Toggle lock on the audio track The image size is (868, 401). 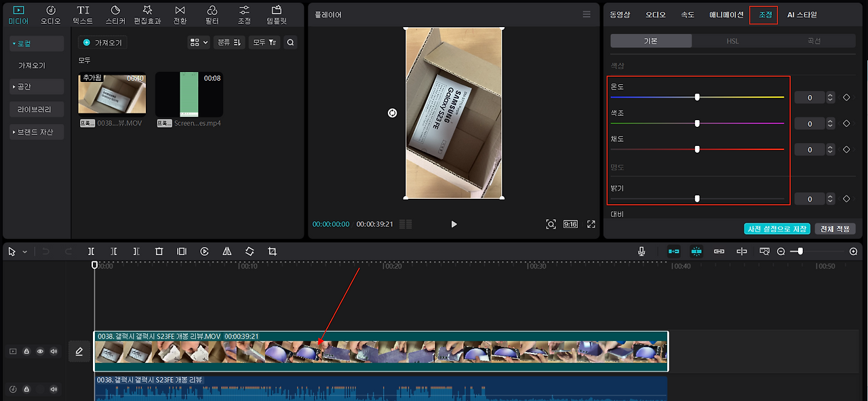tap(26, 389)
